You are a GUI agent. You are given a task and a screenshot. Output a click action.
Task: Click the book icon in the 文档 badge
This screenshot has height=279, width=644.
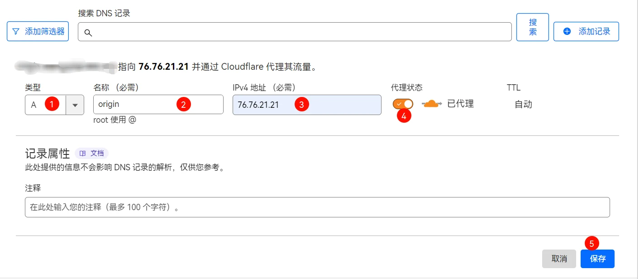(82, 154)
